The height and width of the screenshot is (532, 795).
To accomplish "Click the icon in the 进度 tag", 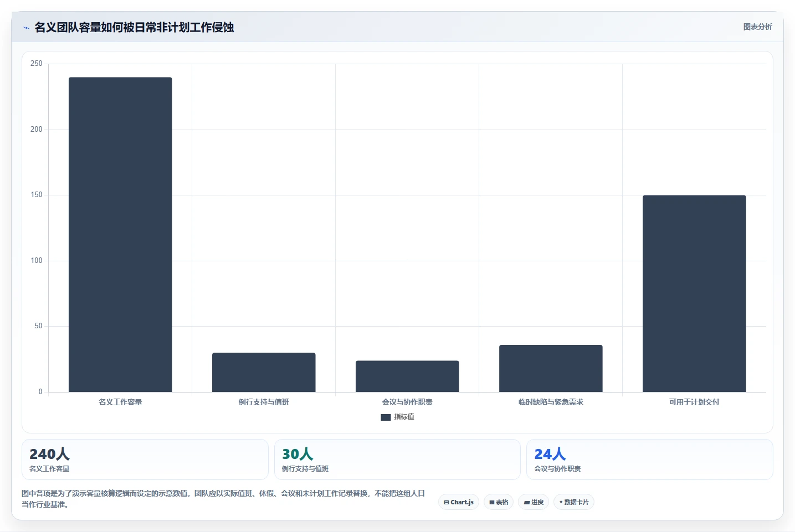I will (x=527, y=503).
